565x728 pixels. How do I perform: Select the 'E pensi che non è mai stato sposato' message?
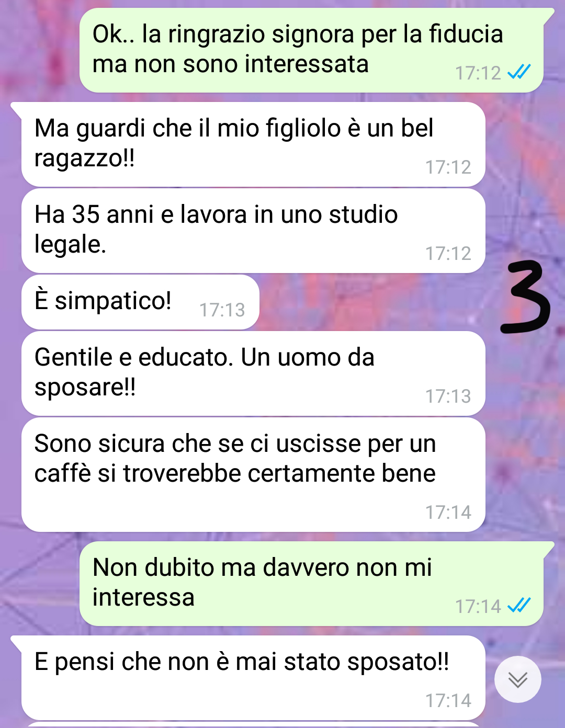point(253,678)
